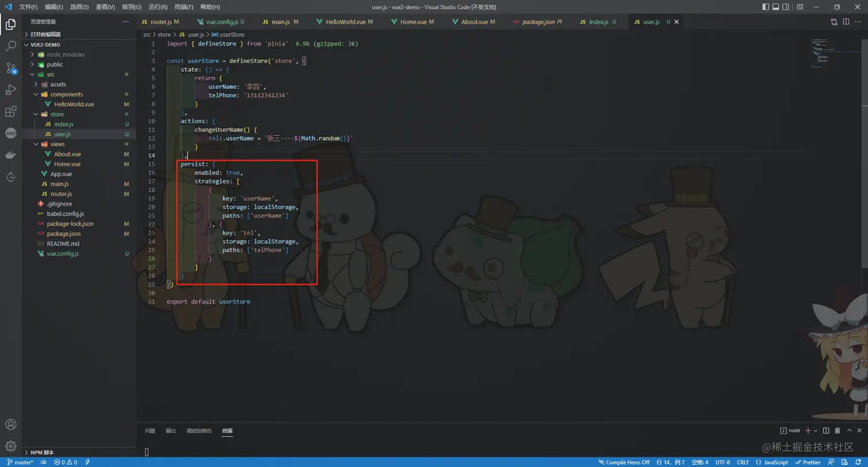Open the Search view in the activity bar
Screen dimensions: 868x467
pyautogui.click(x=10, y=46)
